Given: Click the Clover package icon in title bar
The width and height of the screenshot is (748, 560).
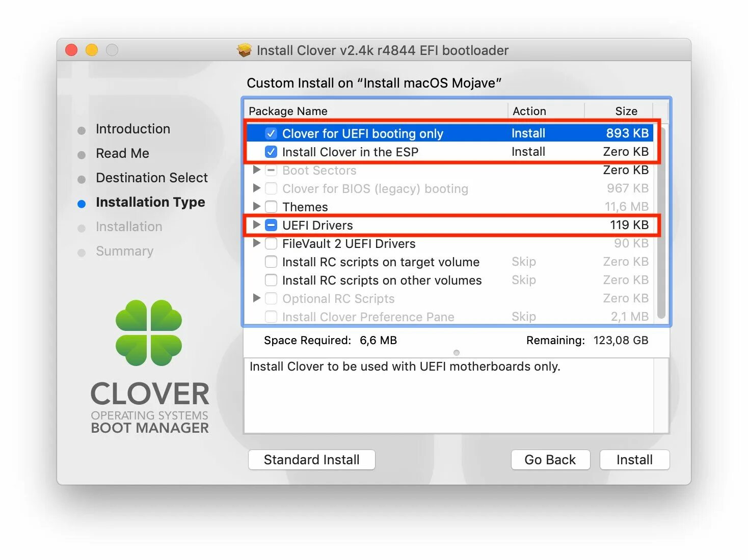Looking at the screenshot, I should pyautogui.click(x=245, y=50).
